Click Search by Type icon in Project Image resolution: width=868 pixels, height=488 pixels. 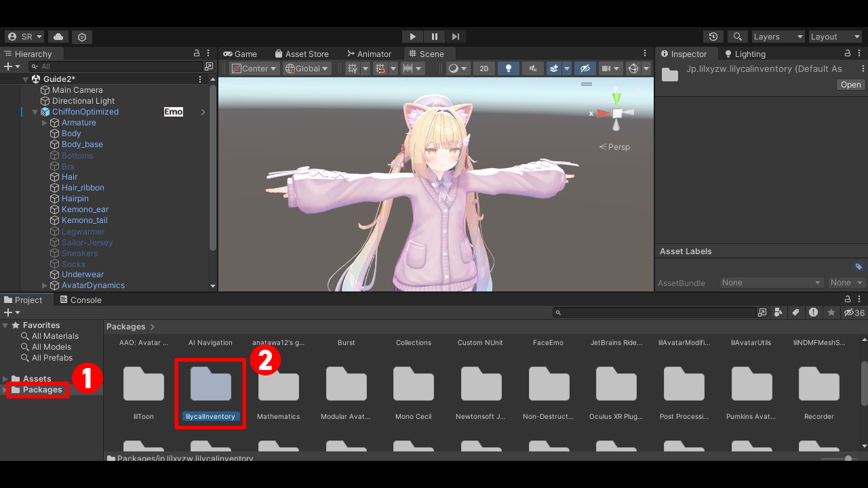(778, 312)
